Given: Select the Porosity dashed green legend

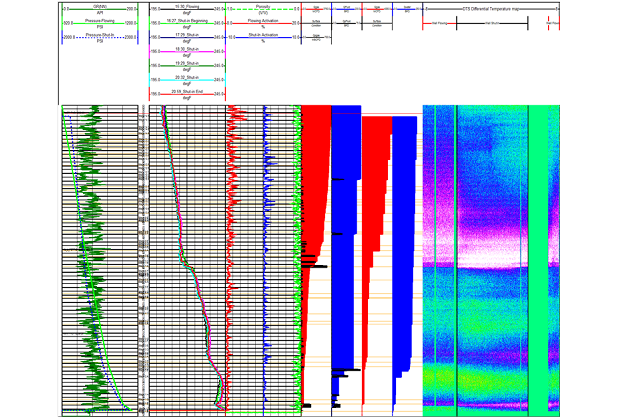Looking at the screenshot, I should tap(263, 6).
